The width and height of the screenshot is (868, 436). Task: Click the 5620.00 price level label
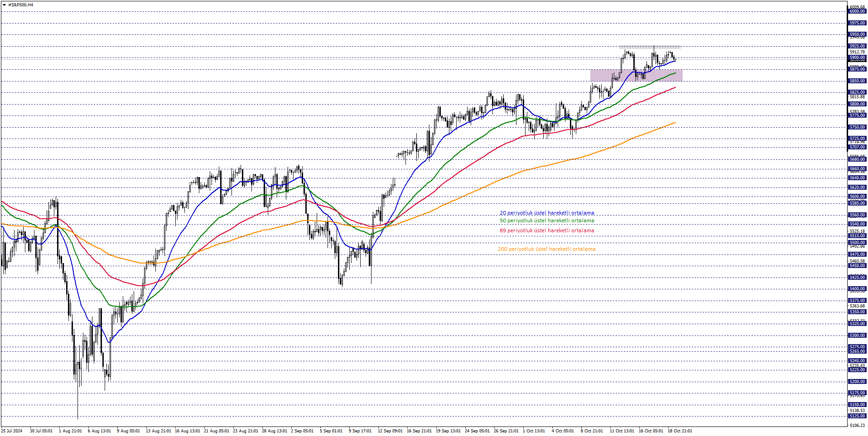click(x=857, y=187)
